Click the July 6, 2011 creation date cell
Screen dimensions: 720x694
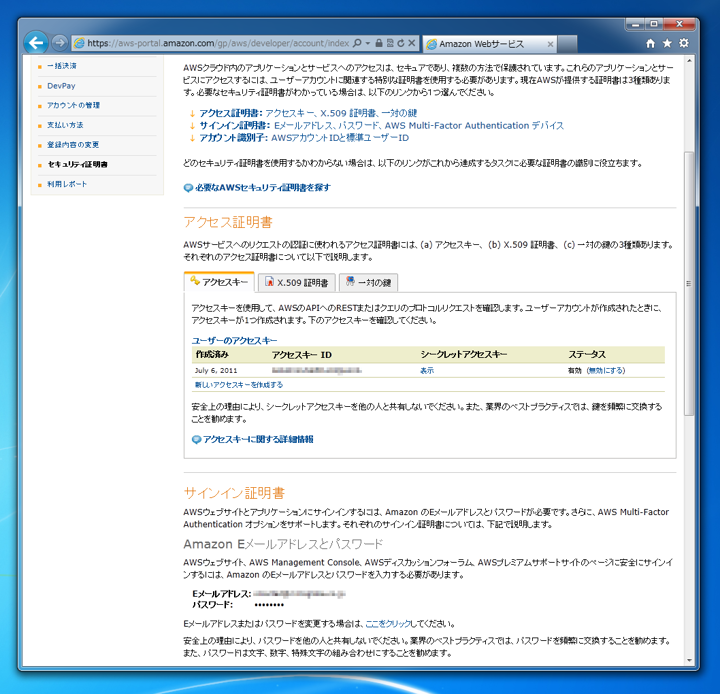point(216,371)
